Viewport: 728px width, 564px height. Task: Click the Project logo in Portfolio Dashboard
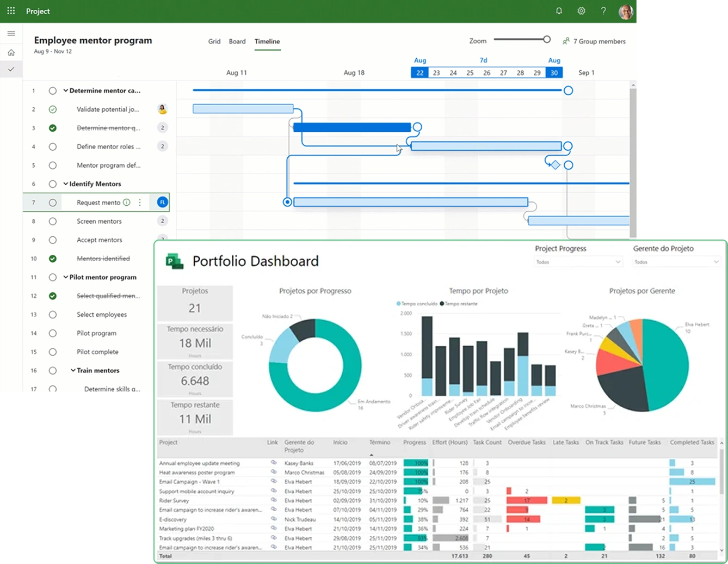pos(174,261)
